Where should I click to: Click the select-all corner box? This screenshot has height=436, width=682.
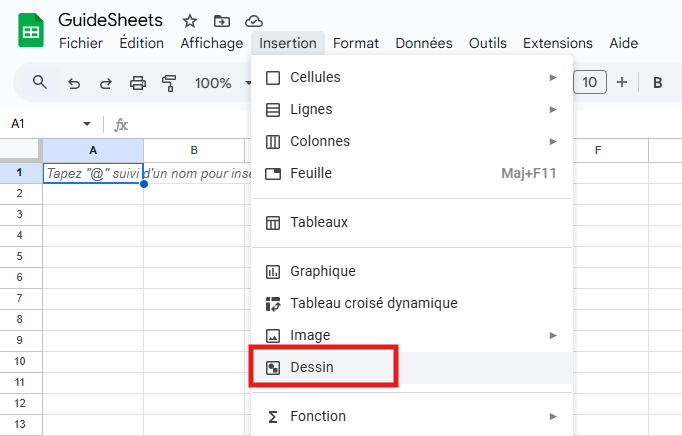[x=20, y=150]
